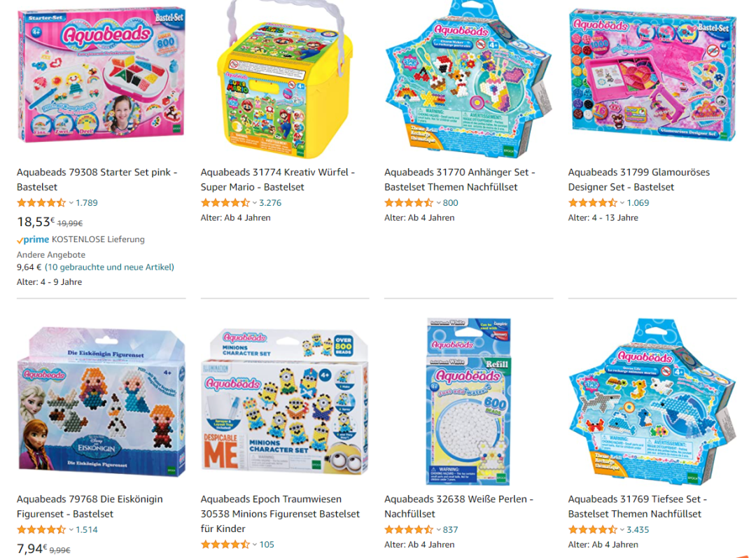
Task: Click star rating icons of Anhänger Set
Action: [409, 203]
